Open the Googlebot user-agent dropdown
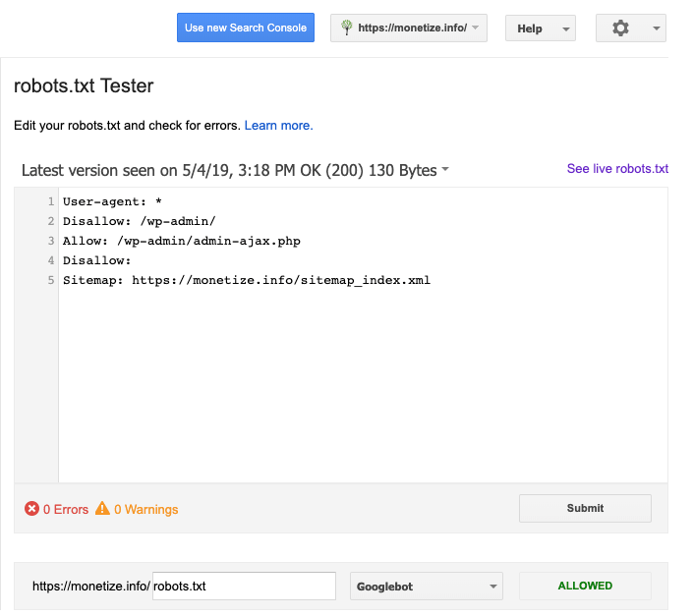The width and height of the screenshot is (693, 616). point(426,586)
